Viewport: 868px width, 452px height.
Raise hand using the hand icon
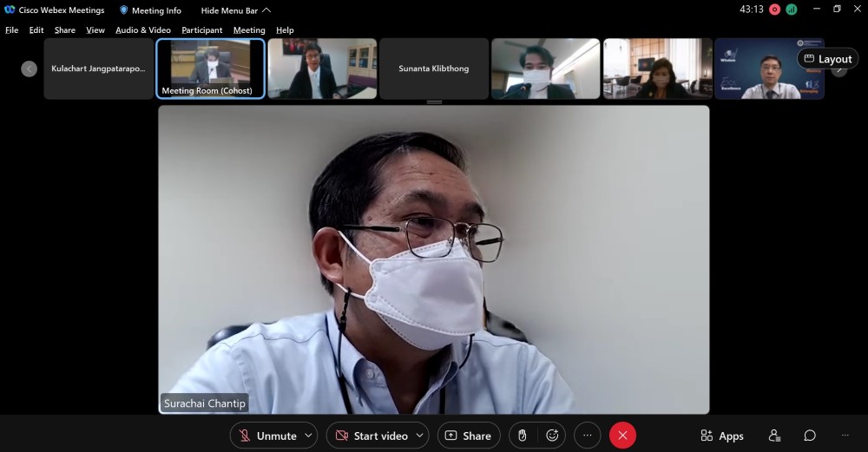pyautogui.click(x=523, y=436)
